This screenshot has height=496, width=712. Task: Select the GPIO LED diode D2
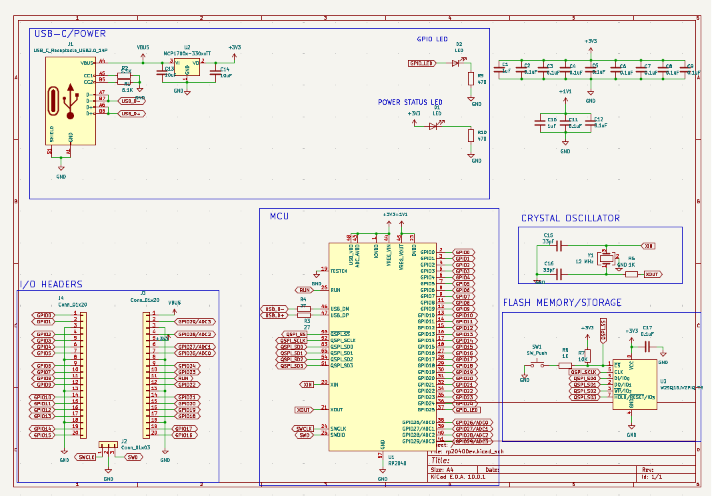456,63
